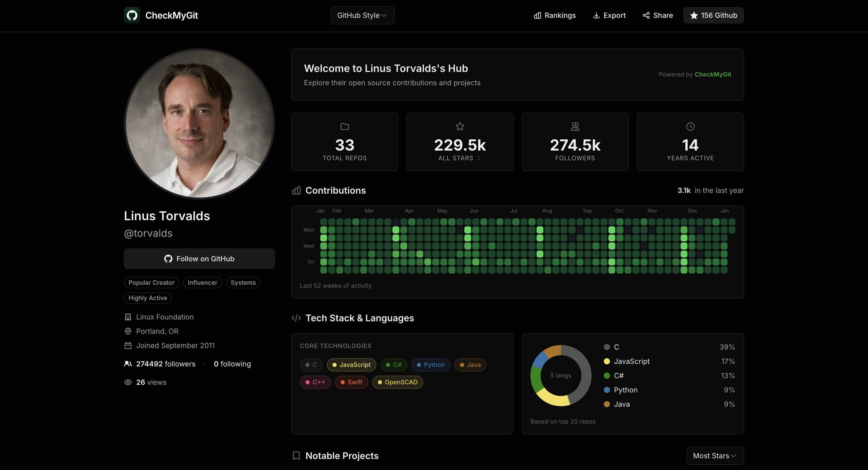Select Export from the top navigation
868x470 pixels.
[609, 15]
